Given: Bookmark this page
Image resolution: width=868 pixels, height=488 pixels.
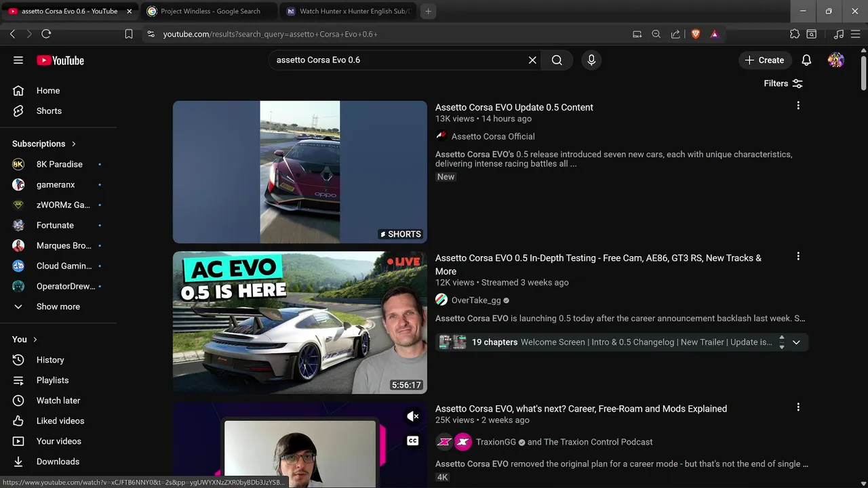Looking at the screenshot, I should 129,34.
